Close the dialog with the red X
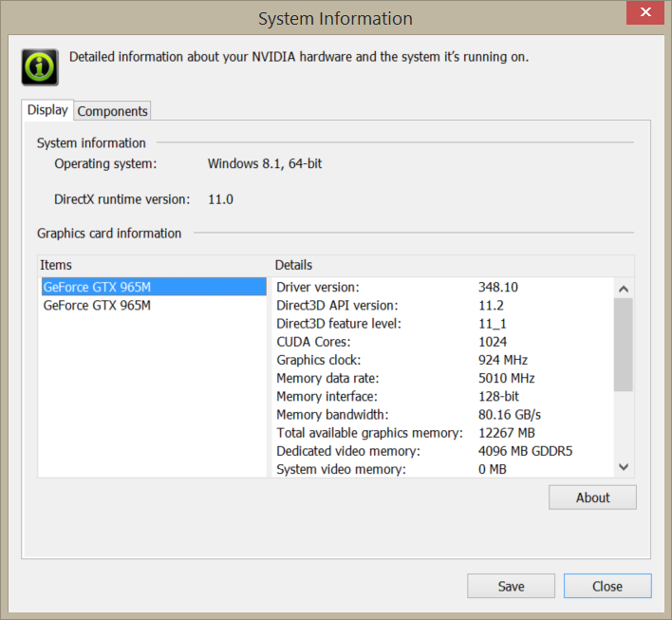672x620 pixels. click(x=645, y=12)
